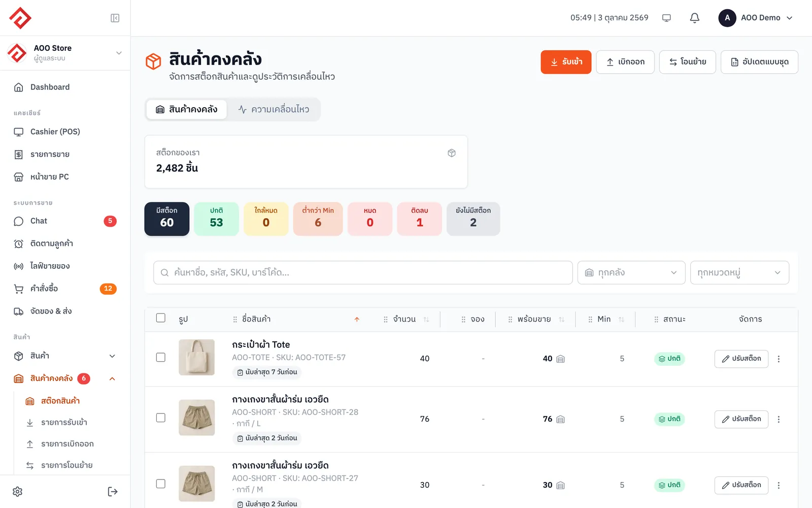Check the AOO-SHORT-27 row checkbox
The height and width of the screenshot is (508, 812).
click(x=161, y=484)
